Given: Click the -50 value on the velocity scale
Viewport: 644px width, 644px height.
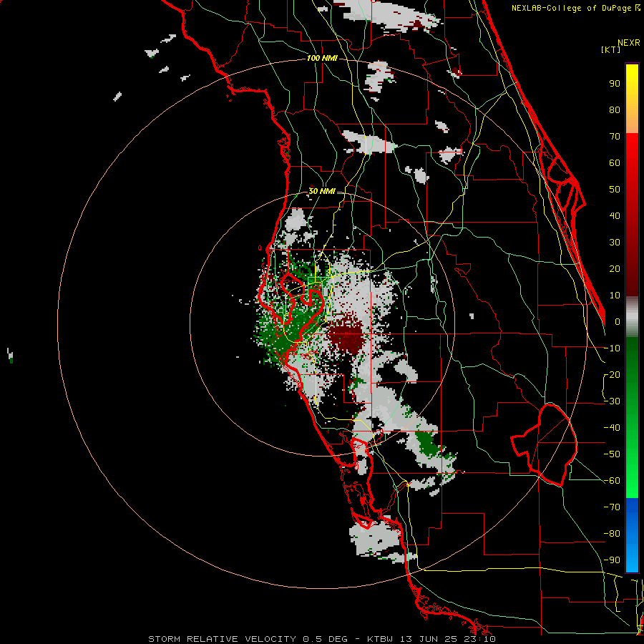Looking at the screenshot, I should [612, 454].
